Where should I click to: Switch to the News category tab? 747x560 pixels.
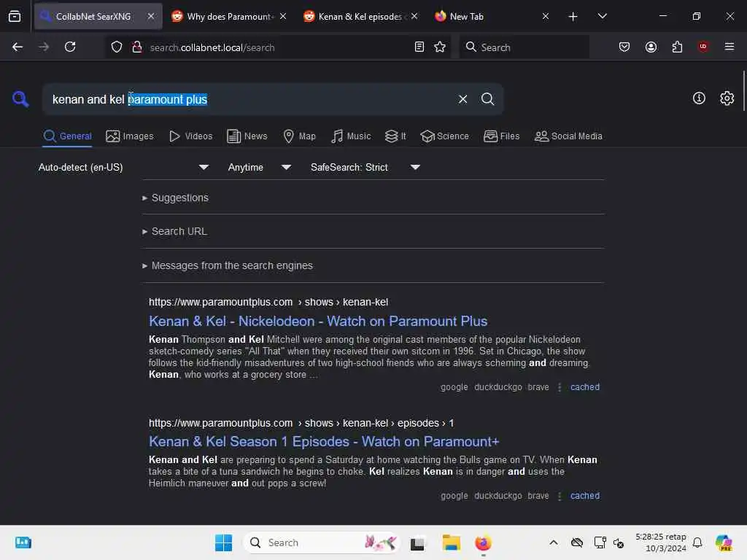pyautogui.click(x=247, y=136)
